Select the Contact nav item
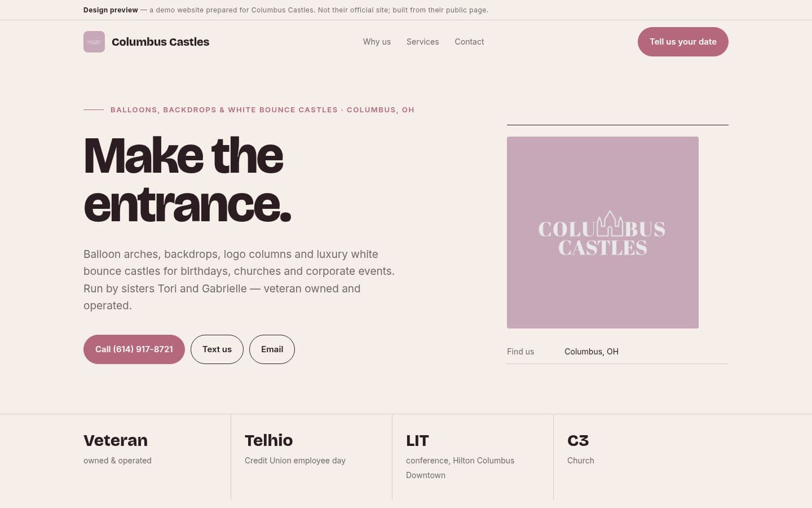 (469, 42)
